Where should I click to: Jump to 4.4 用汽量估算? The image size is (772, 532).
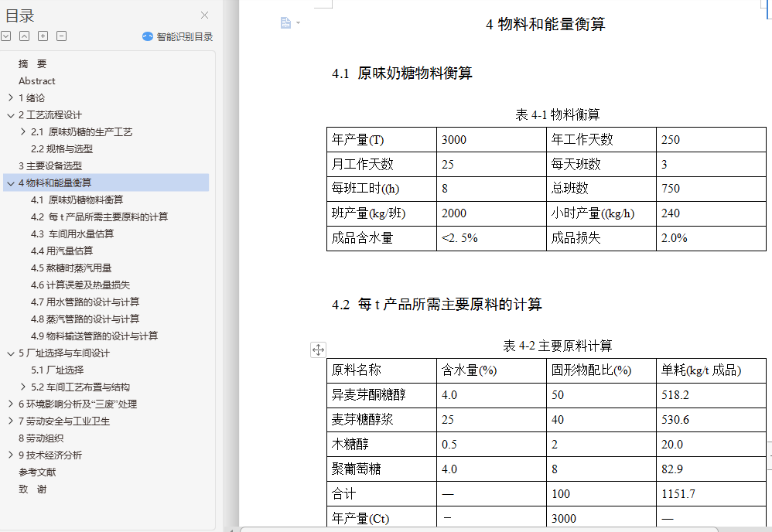[x=62, y=251]
